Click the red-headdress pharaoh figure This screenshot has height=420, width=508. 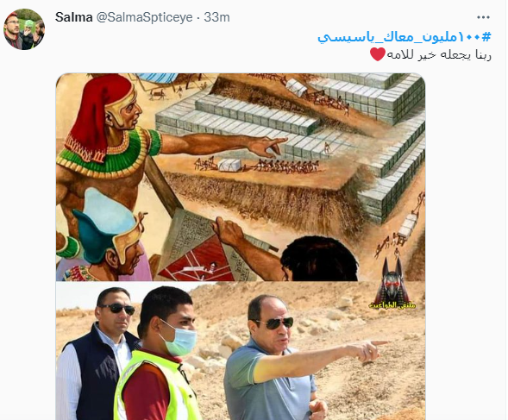click(x=110, y=136)
